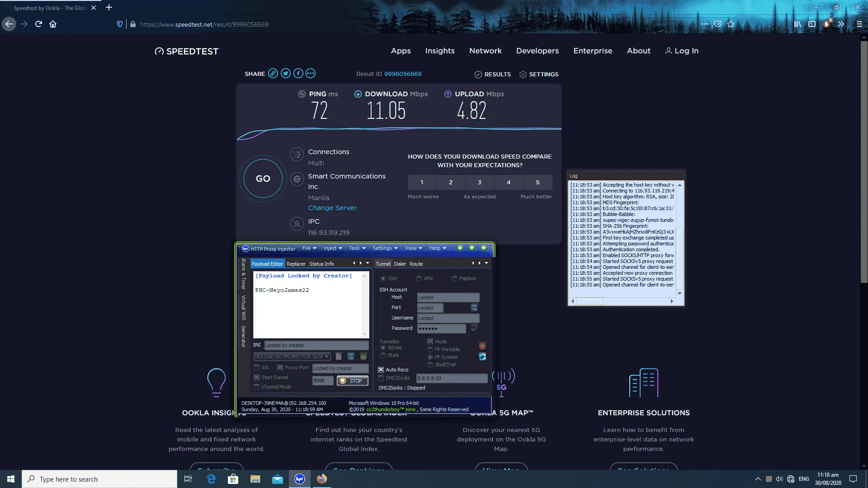
Task: Open the tracking protection shield icon
Action: coord(119,24)
